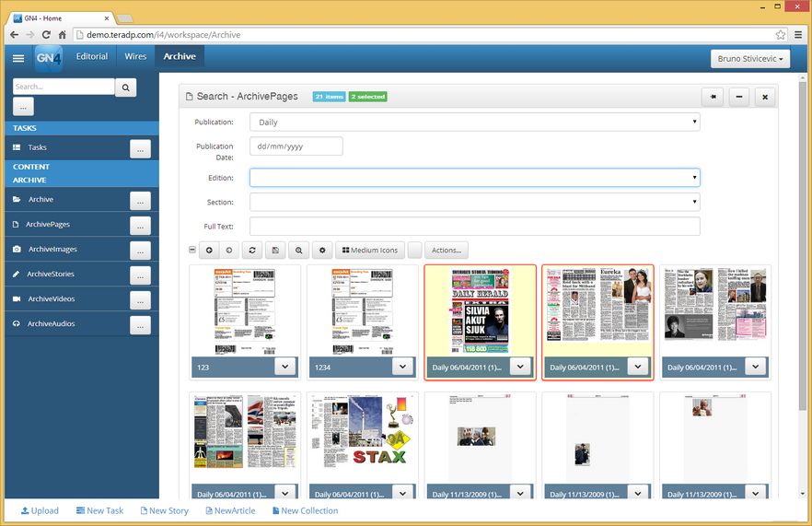Create a New Story from footer
This screenshot has width=812, height=526.
click(164, 510)
